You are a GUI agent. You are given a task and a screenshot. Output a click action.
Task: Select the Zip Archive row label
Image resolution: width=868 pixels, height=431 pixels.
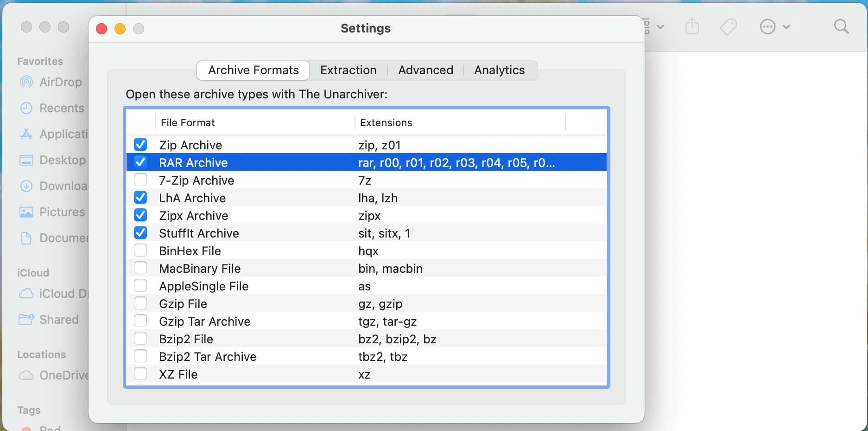click(x=190, y=145)
